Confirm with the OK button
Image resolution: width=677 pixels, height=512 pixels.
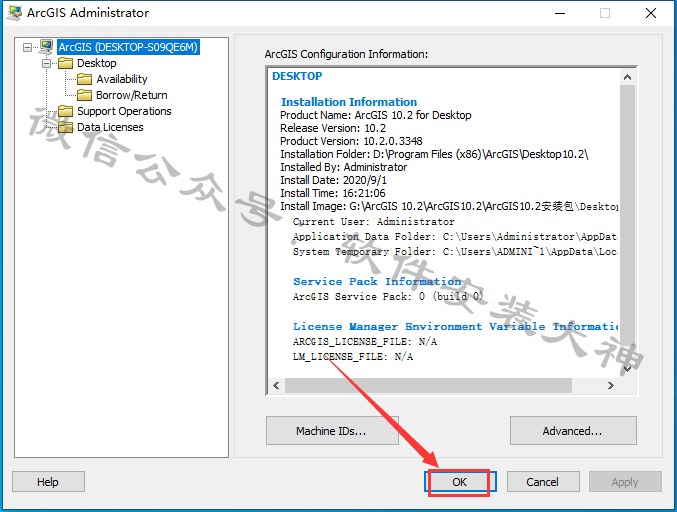tap(460, 481)
